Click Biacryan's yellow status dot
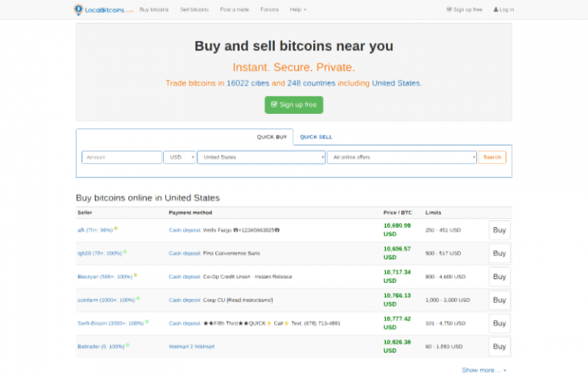Screen dimensions: 588x374 tap(136, 275)
